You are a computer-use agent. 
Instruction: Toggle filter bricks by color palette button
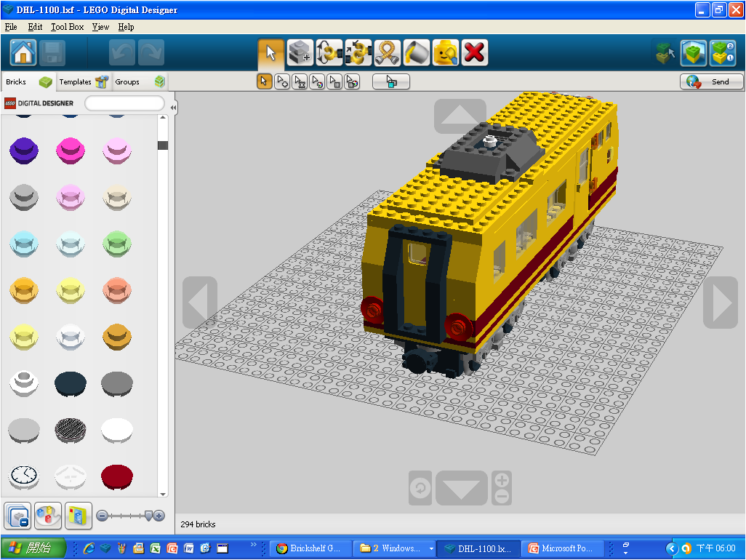48,515
